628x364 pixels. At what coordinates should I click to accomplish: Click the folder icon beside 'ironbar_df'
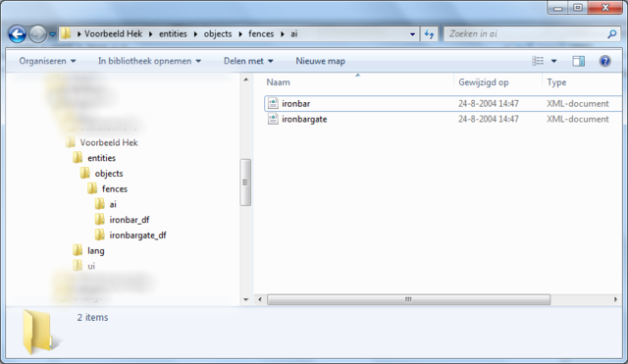(x=100, y=220)
